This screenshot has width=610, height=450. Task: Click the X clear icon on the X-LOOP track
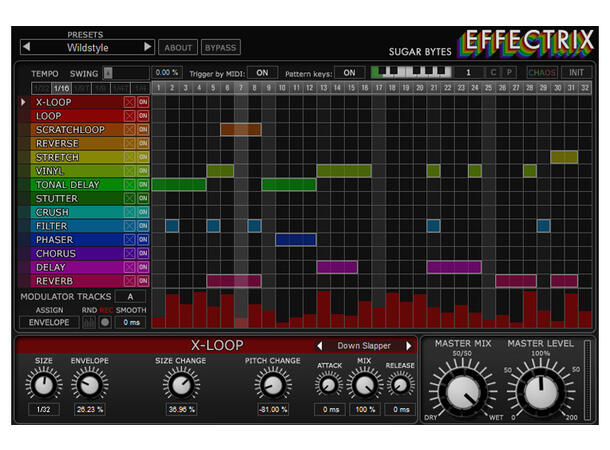pos(129,102)
